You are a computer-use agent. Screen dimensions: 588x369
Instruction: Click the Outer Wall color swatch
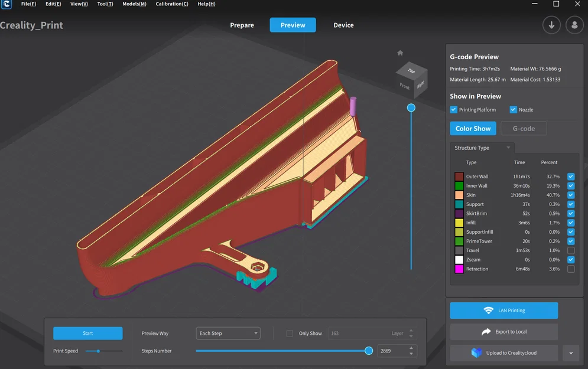[459, 177]
